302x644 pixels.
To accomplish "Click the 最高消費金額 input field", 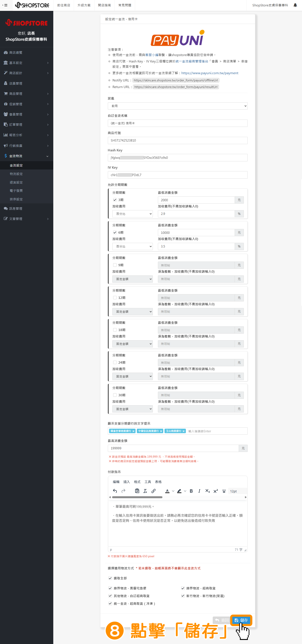I will pyautogui.click(x=173, y=448).
